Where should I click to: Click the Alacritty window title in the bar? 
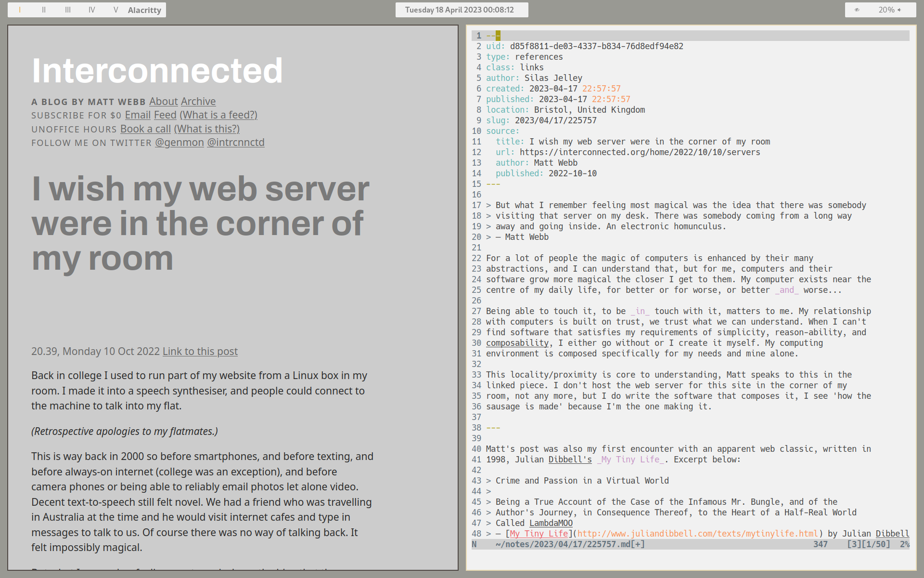(144, 10)
